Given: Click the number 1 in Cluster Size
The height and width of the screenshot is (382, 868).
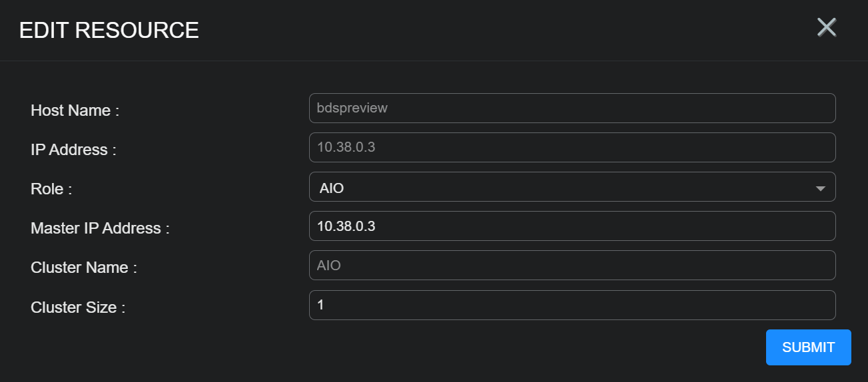Looking at the screenshot, I should 320,305.
